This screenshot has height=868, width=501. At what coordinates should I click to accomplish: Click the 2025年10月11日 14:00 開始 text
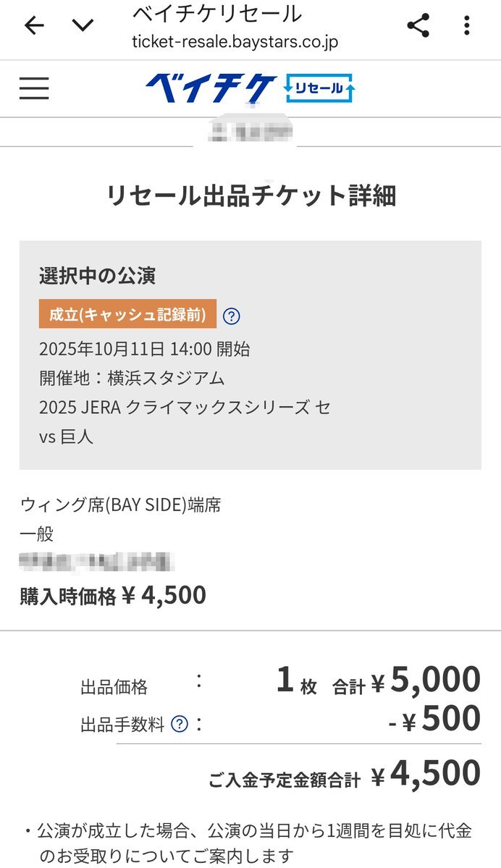point(145,349)
